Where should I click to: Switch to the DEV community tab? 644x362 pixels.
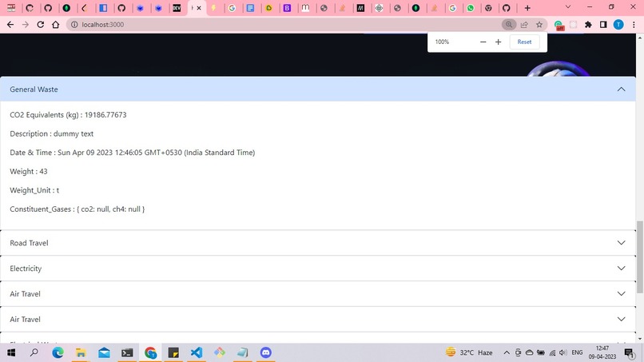click(x=177, y=8)
